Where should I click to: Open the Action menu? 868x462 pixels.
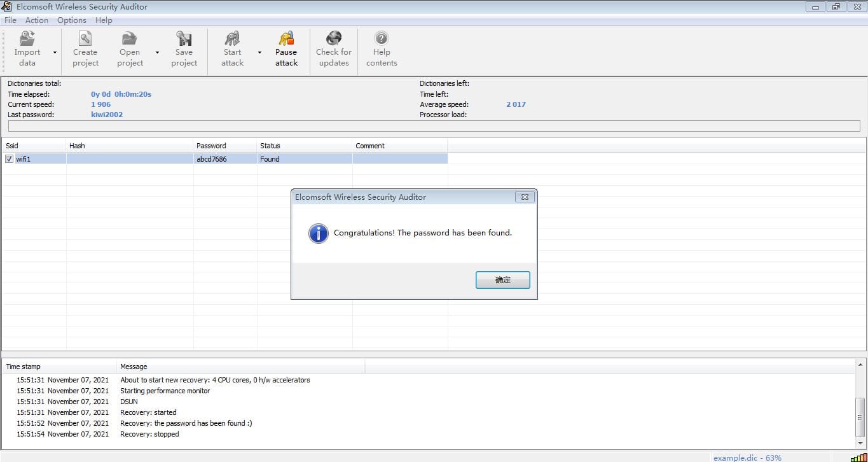point(37,20)
